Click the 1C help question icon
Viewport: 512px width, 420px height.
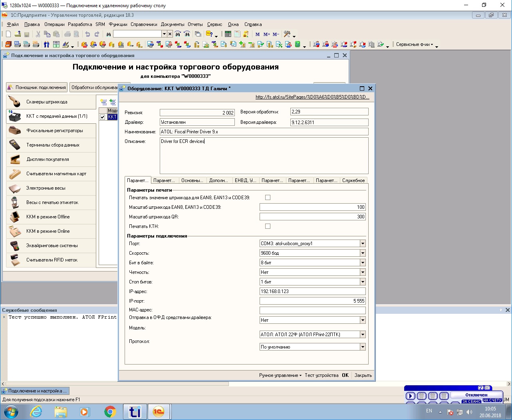coord(209,34)
